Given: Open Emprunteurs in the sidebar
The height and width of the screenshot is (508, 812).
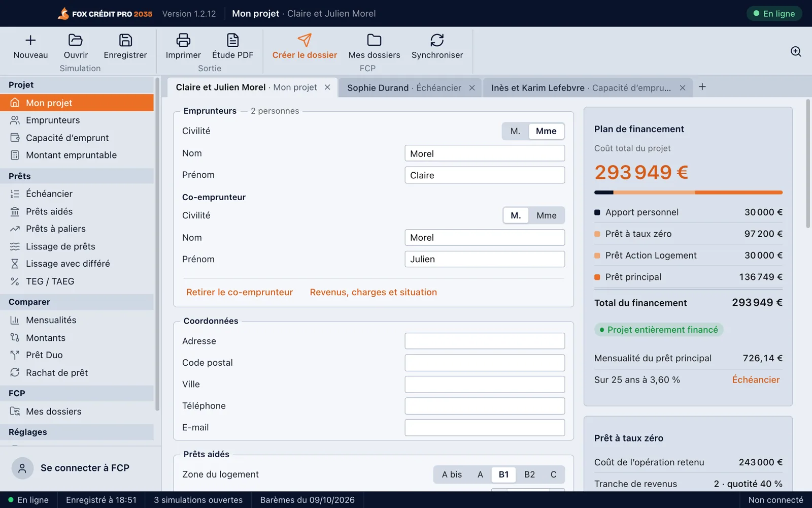Looking at the screenshot, I should (x=77, y=120).
